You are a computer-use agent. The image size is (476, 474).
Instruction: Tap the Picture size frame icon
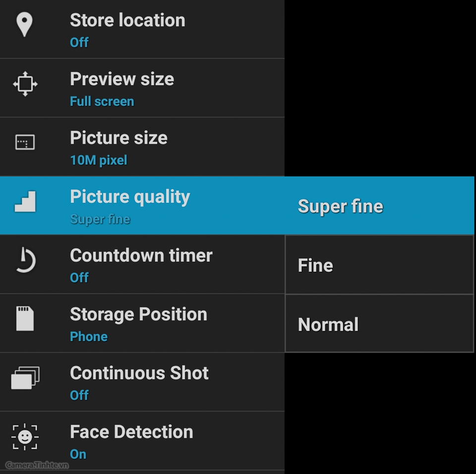pyautogui.click(x=25, y=142)
